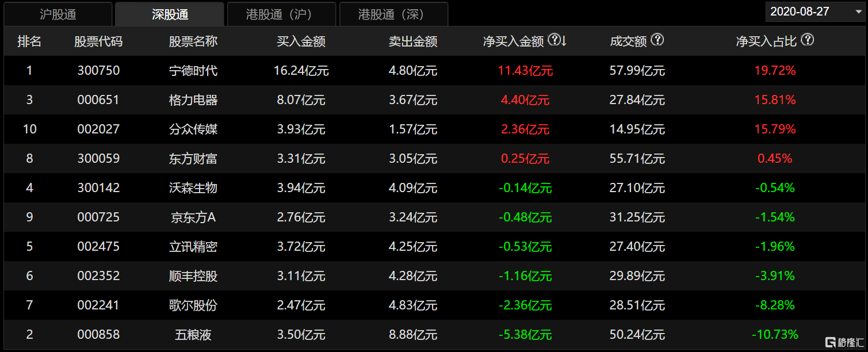Click the 净买入金额 column header text
Viewport: 868px width, 352px height.
[x=514, y=41]
